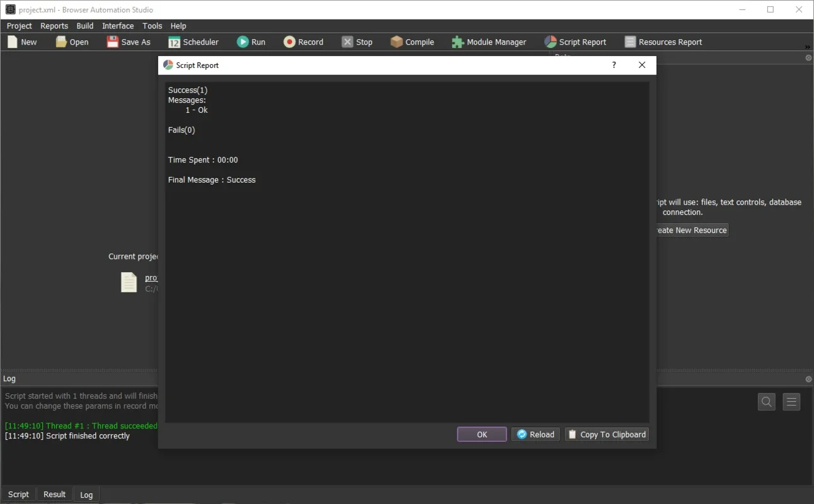This screenshot has height=504, width=814.
Task: Click 'Thread #1 : Thread succeeded' log entry
Action: tap(81, 426)
